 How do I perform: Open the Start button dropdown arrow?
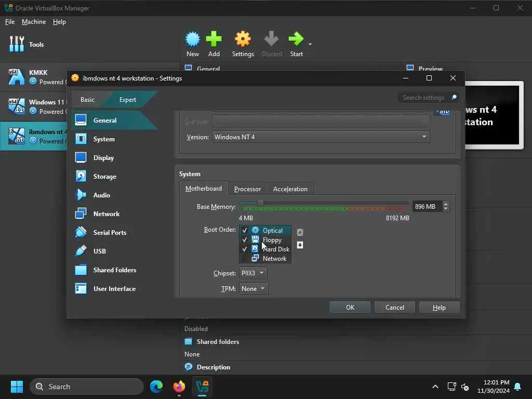pyautogui.click(x=310, y=44)
